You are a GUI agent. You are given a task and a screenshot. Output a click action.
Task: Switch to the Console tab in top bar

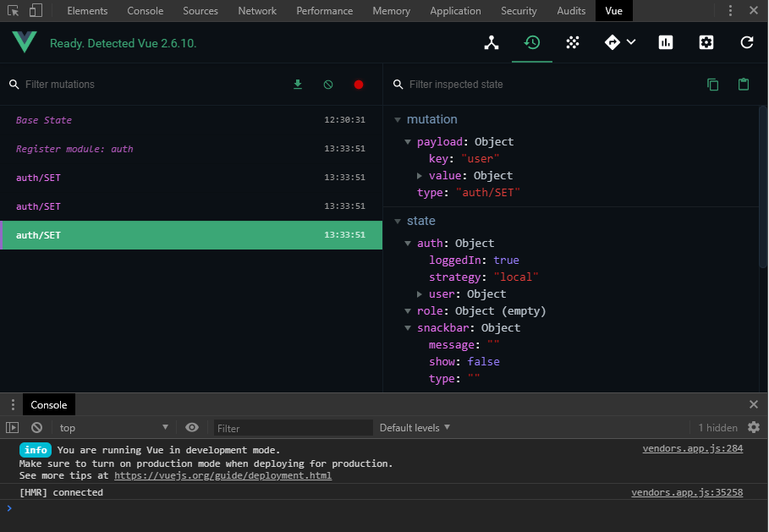(146, 11)
